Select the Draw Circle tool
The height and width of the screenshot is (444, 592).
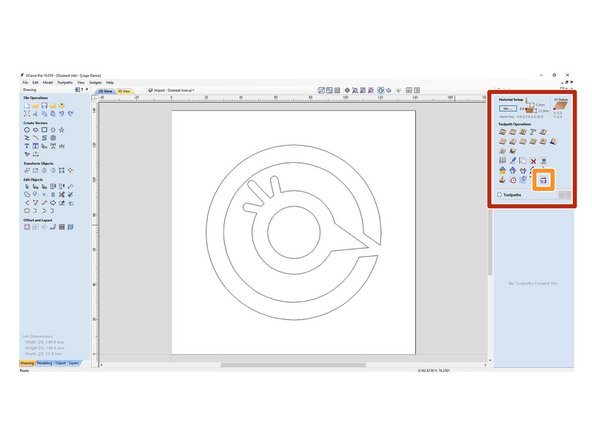[27, 130]
